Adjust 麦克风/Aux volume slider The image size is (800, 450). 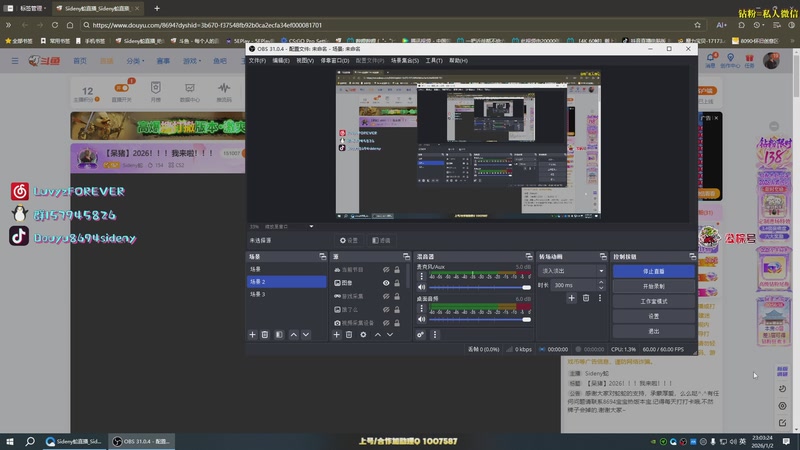click(x=480, y=287)
